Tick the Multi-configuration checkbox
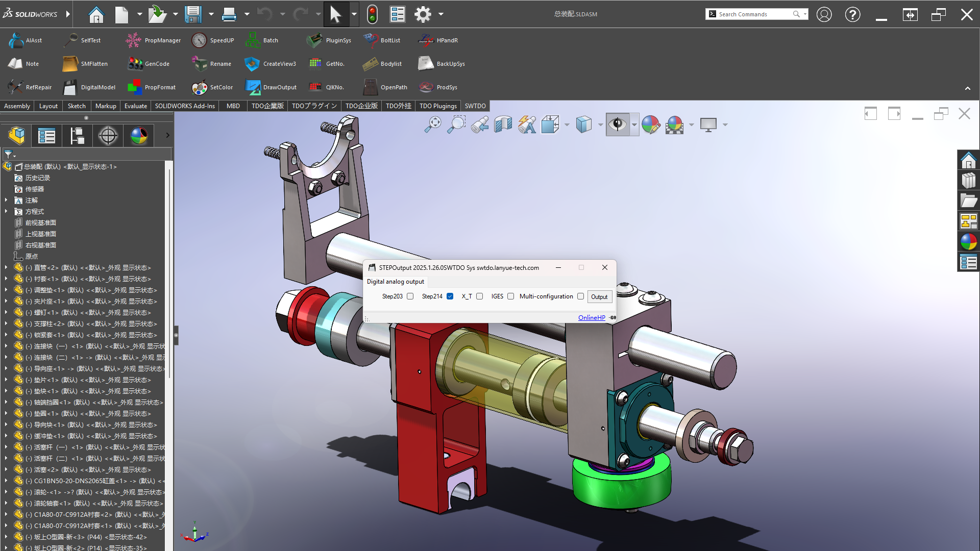 coord(580,296)
